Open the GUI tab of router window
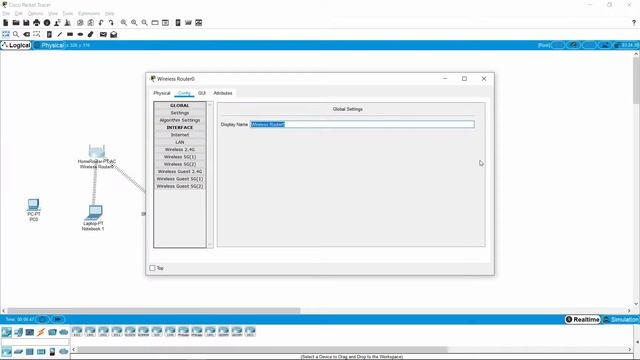The height and width of the screenshot is (360, 640). [x=202, y=93]
